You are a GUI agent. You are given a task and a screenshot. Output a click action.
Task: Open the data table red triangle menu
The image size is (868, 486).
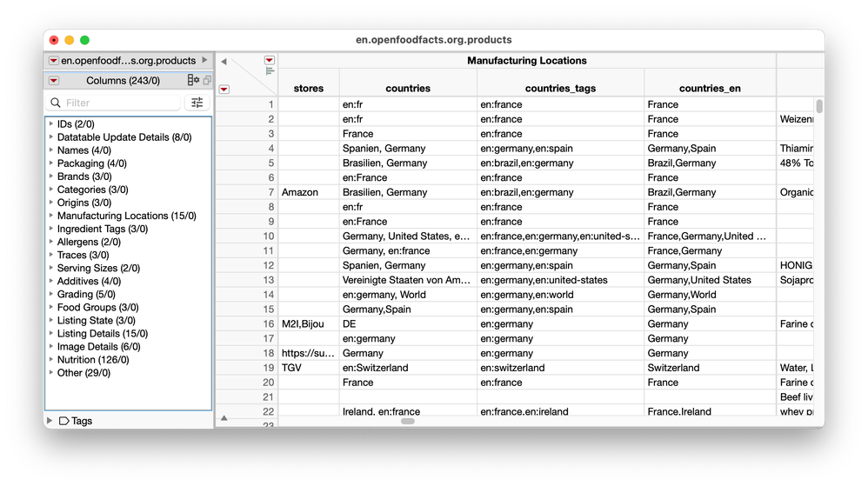point(54,60)
